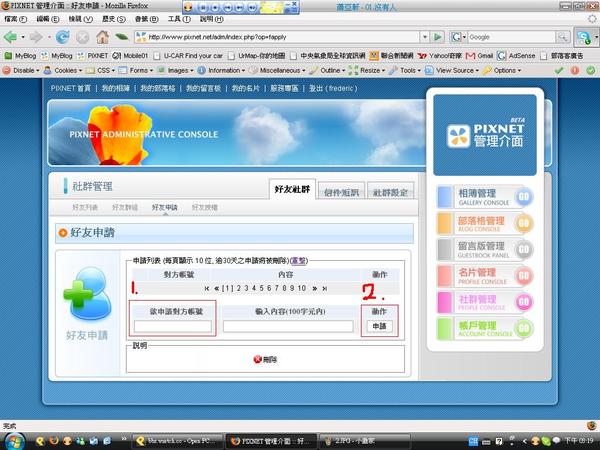Click the search magnifier button
Image resolution: width=600 pixels, height=450 pixels.
[x=562, y=37]
